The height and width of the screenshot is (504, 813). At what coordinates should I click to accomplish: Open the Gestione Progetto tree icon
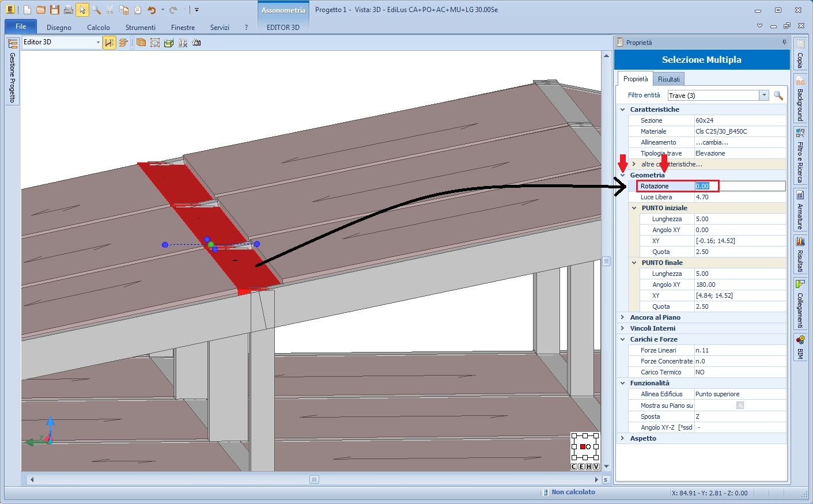point(13,44)
